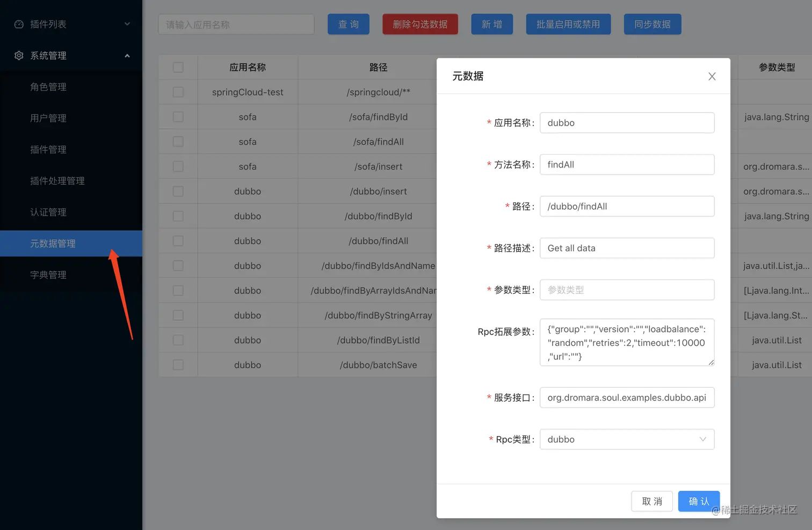This screenshot has height=530, width=812.
Task: Select checkbox for /dubbo/batchSave row
Action: (x=178, y=365)
